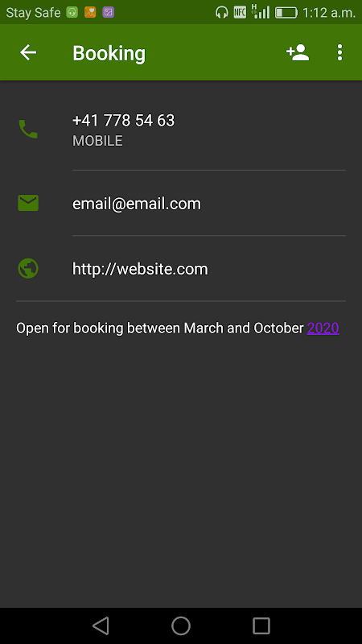Tap the Open for booking description text
Viewport: 362px width, 644px height.
click(160, 328)
